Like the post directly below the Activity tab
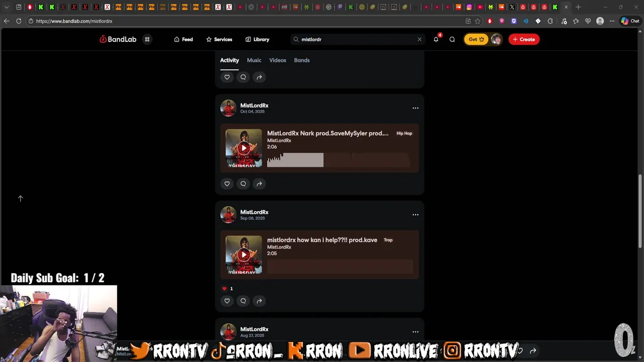Viewport: 644px width, 362px height. [227, 77]
